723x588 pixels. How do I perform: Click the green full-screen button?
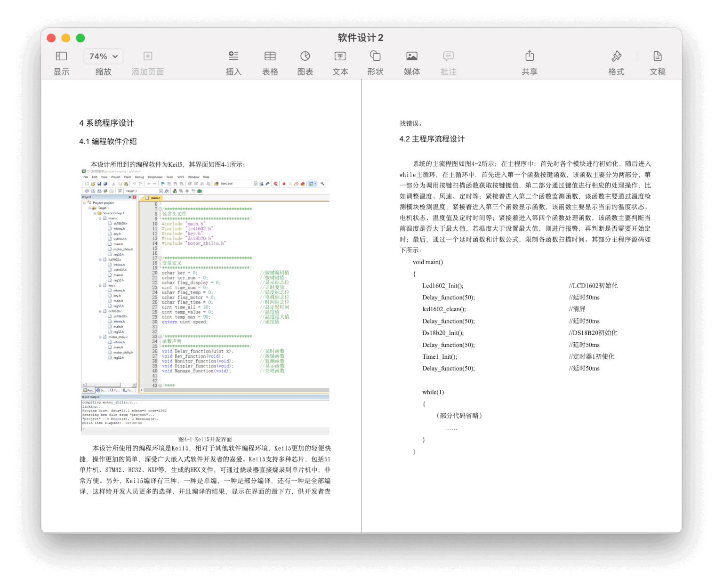click(80, 38)
